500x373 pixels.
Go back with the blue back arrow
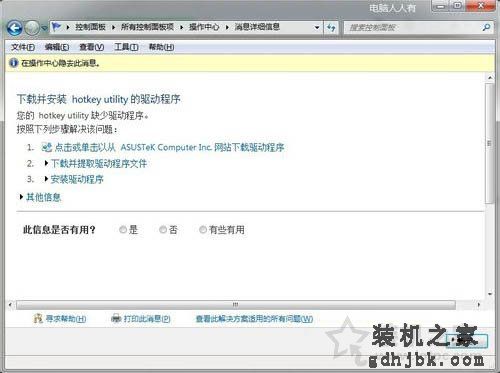pos(15,28)
